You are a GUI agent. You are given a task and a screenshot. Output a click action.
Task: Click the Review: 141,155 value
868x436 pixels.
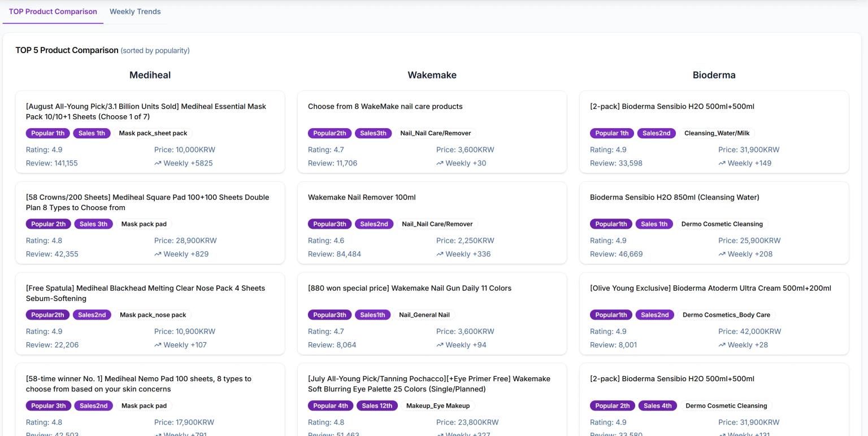click(x=52, y=163)
